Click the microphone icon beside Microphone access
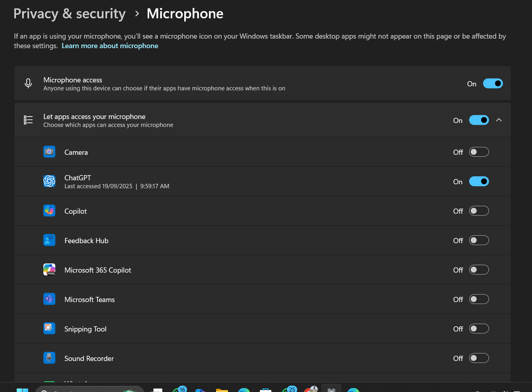This screenshot has height=392, width=532. (x=28, y=83)
